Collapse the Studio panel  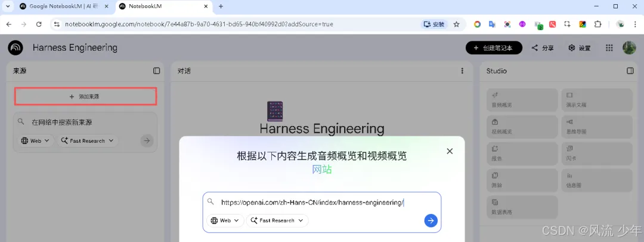coord(630,71)
